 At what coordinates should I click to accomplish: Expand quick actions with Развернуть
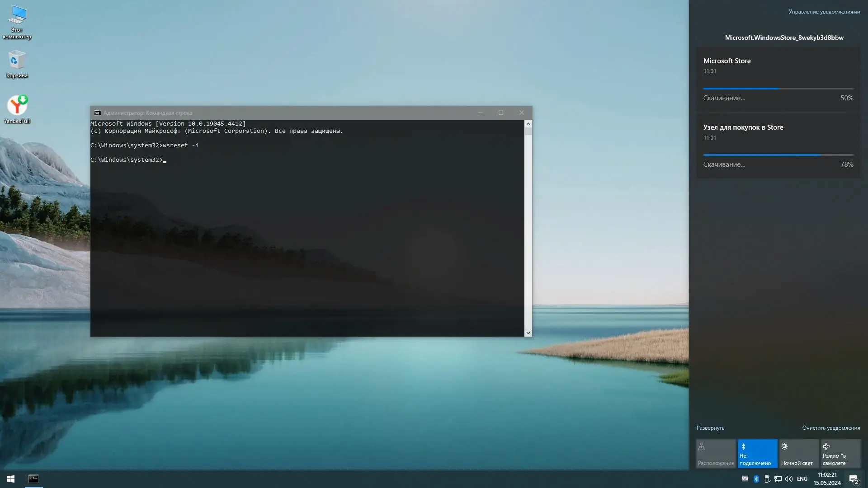[x=710, y=428]
